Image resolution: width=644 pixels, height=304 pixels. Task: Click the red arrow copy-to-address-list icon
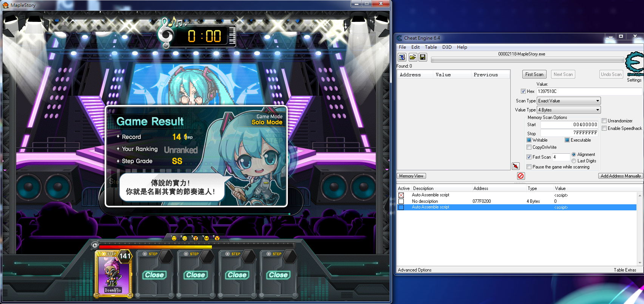[516, 166]
